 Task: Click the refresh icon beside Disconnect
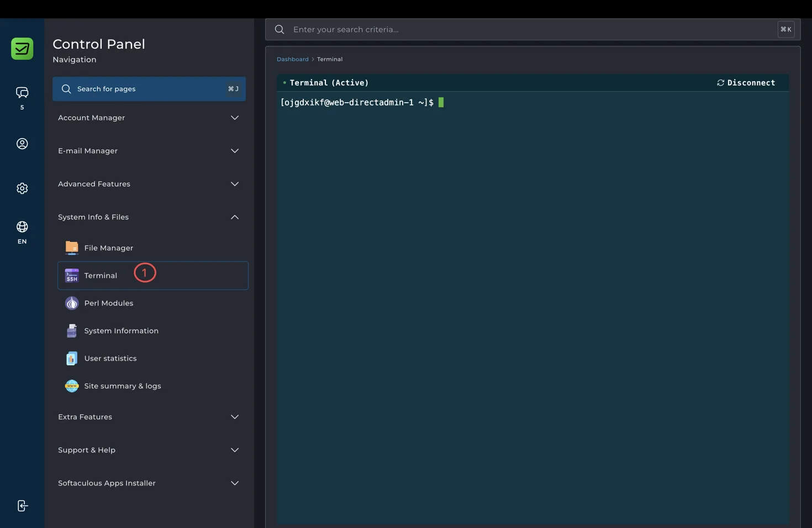(720, 83)
